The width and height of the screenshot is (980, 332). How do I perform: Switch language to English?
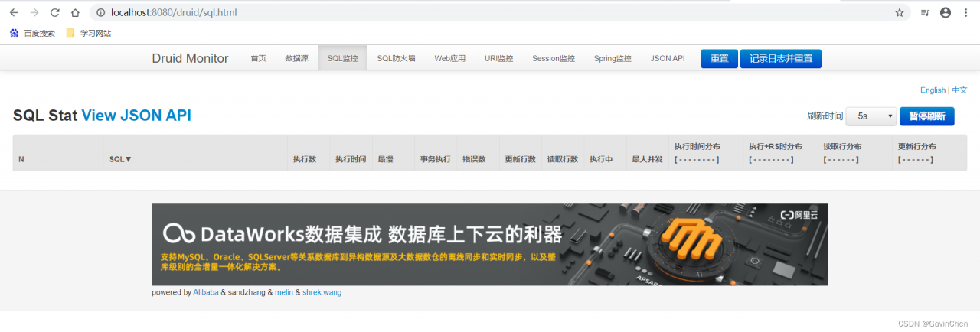click(933, 90)
